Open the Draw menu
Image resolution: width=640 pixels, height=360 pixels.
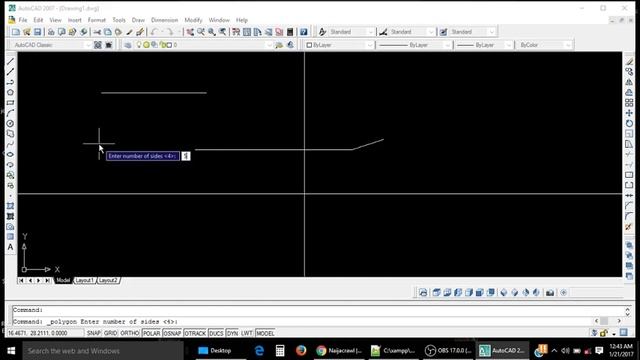tap(138, 20)
